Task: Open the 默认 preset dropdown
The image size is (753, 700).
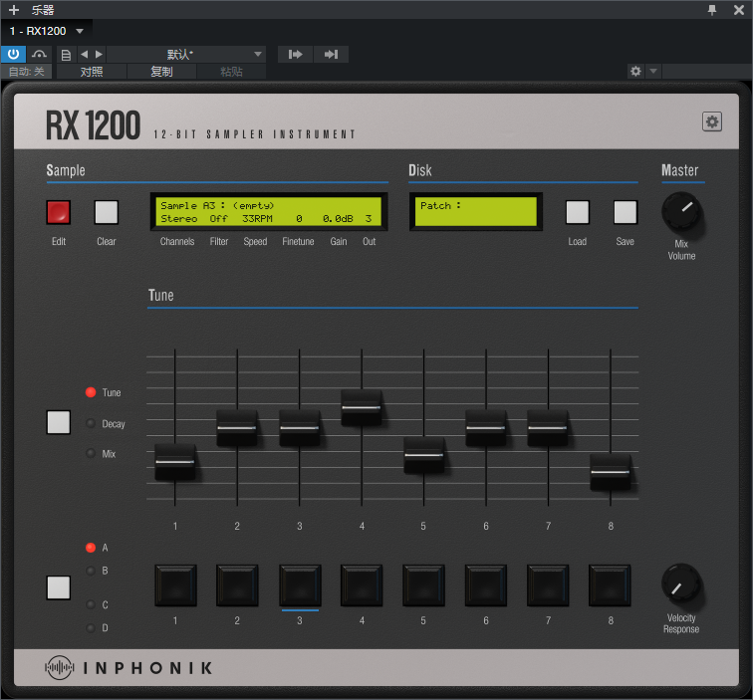Action: click(186, 54)
